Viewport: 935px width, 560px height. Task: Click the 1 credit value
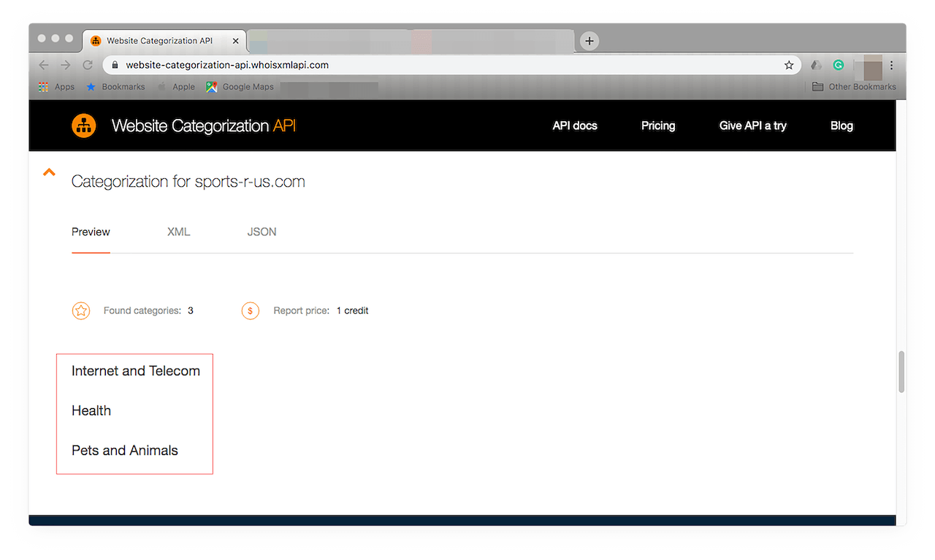coord(352,311)
